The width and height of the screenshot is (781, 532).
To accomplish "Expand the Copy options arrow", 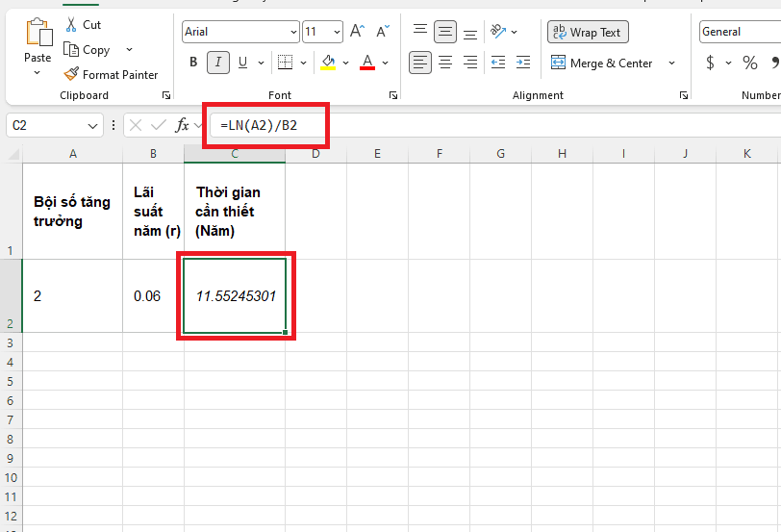I will click(x=130, y=49).
